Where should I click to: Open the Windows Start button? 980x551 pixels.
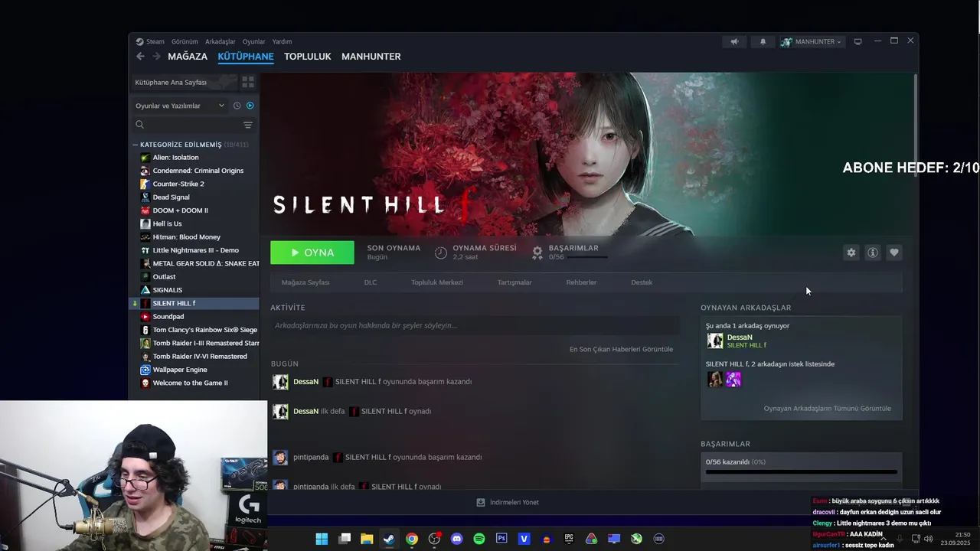coord(322,539)
